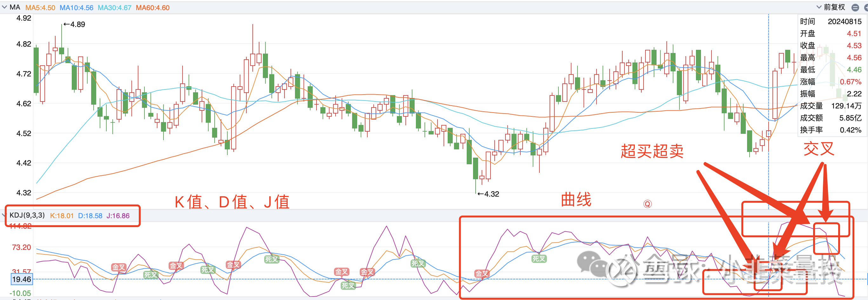Click the 最高 value 4.56 in info panel
Screen dimensions: 868x300
click(854, 58)
